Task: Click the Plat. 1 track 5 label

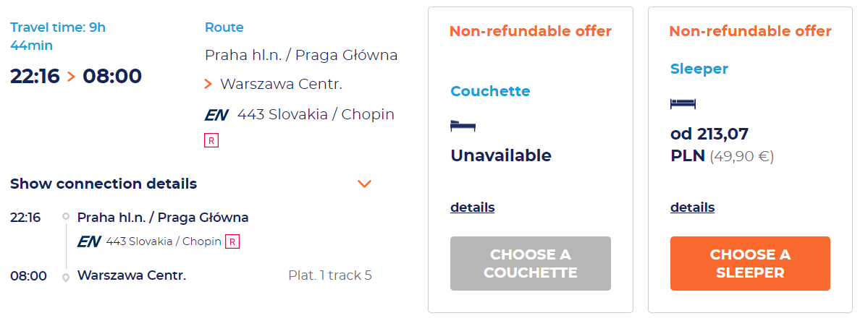Action: click(x=329, y=275)
